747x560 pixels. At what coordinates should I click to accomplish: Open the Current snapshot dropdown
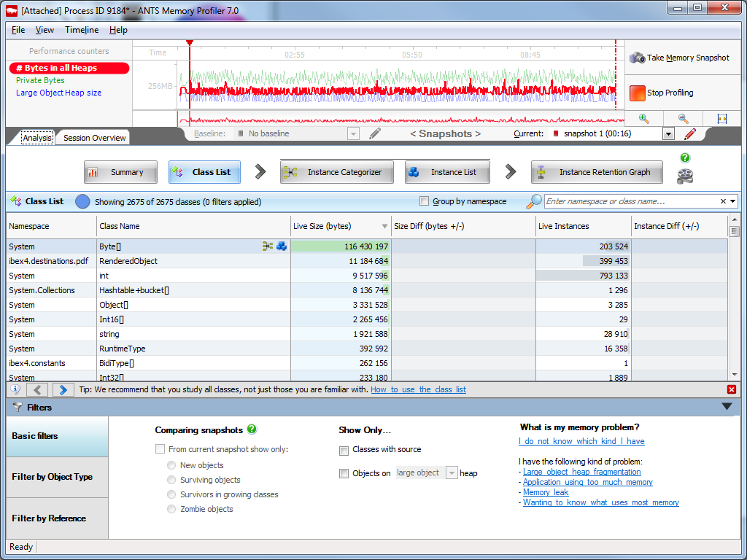pyautogui.click(x=668, y=134)
